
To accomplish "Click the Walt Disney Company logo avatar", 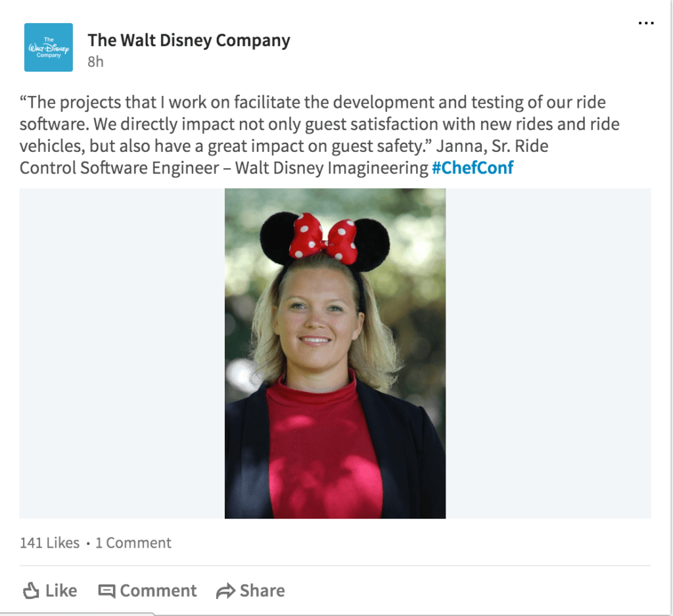I will tap(49, 47).
